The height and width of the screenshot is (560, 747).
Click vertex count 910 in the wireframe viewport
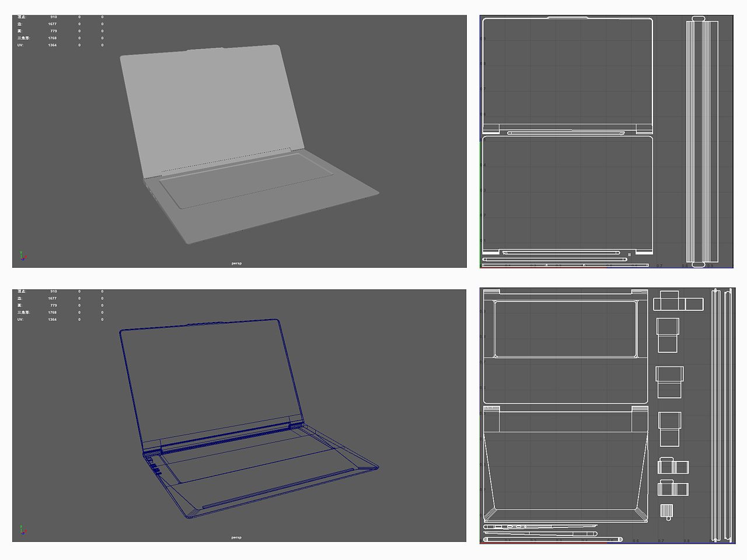coord(53,291)
